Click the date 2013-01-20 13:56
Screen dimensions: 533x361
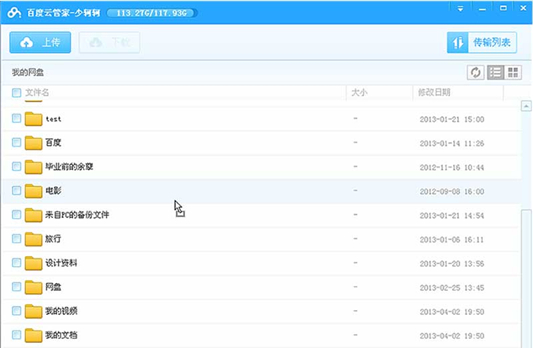tap(452, 264)
